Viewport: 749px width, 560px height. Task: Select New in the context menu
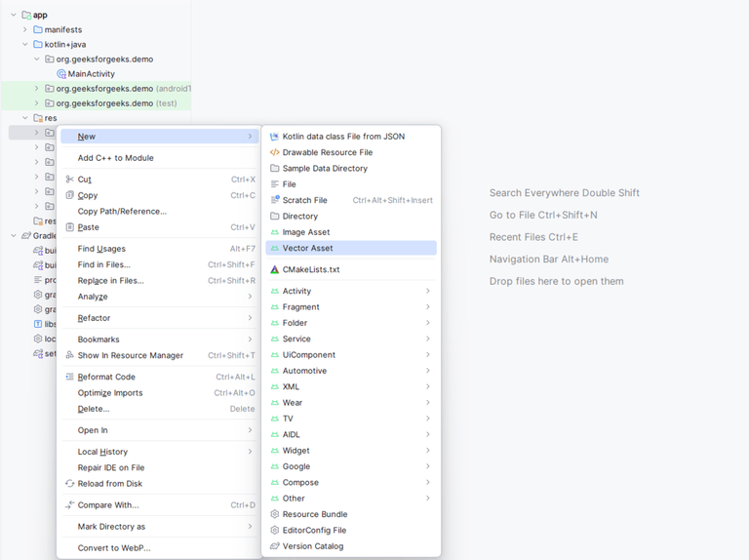(160, 137)
